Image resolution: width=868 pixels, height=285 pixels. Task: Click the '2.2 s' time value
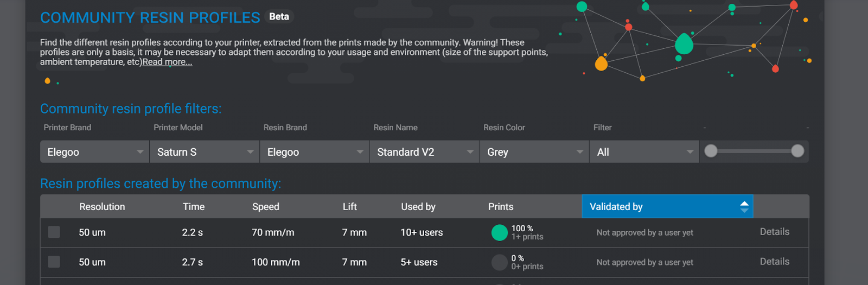point(192,232)
